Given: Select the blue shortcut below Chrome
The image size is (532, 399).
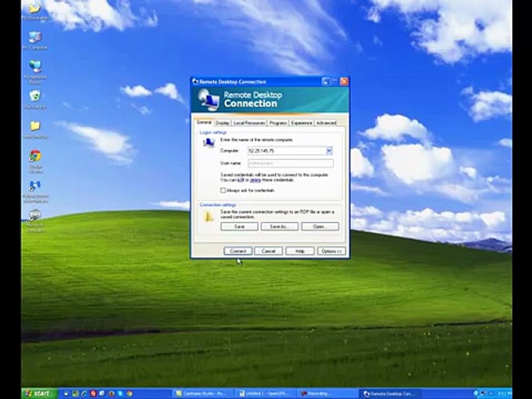Looking at the screenshot, I should pos(34,191).
